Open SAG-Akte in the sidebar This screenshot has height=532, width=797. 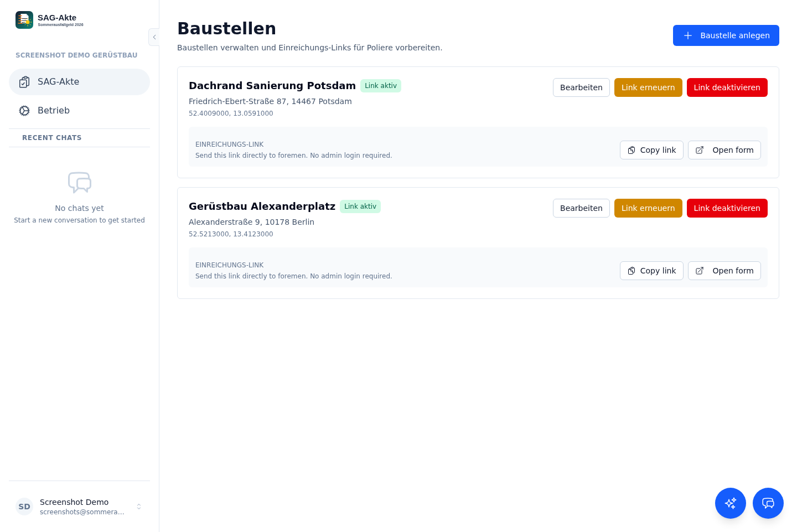[79, 82]
